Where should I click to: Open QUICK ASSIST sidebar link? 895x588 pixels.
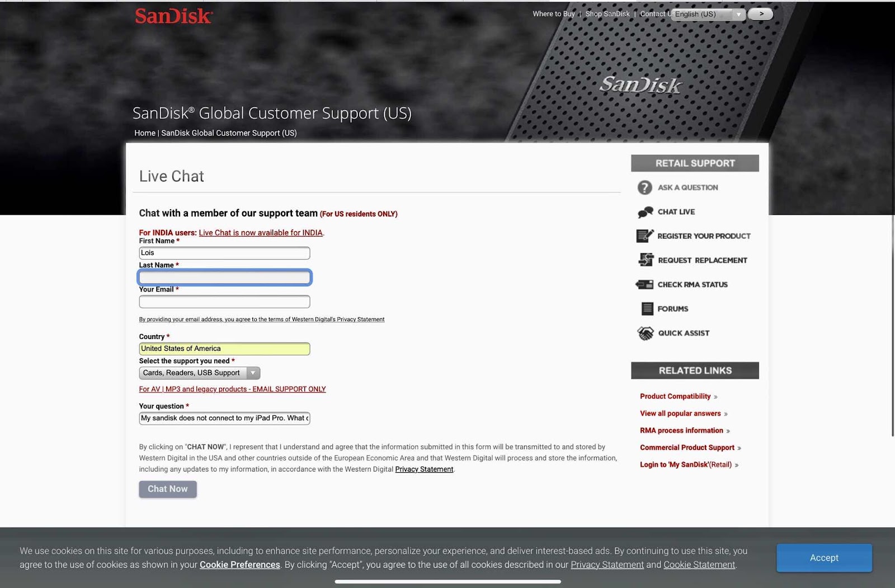(684, 333)
